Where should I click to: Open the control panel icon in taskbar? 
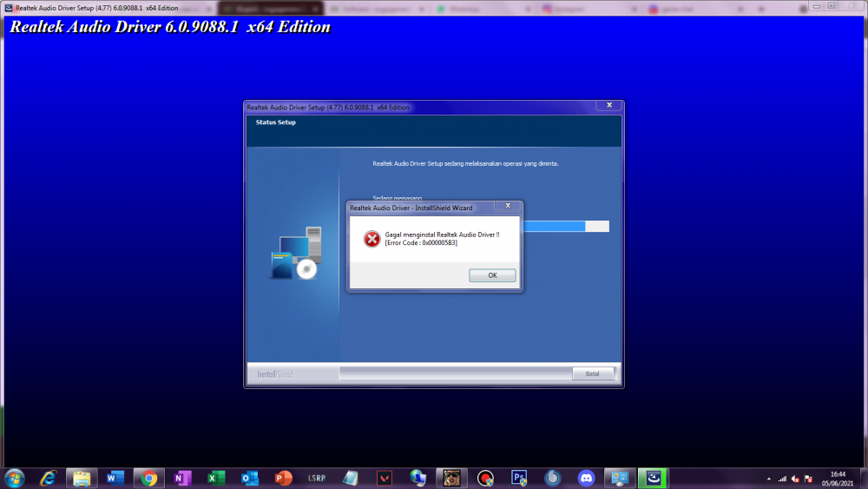[620, 478]
